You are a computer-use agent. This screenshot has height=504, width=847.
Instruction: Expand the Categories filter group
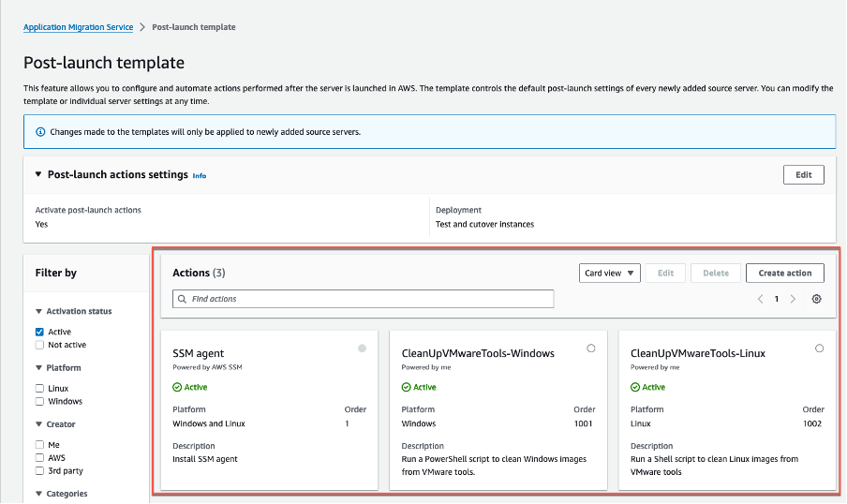click(38, 494)
